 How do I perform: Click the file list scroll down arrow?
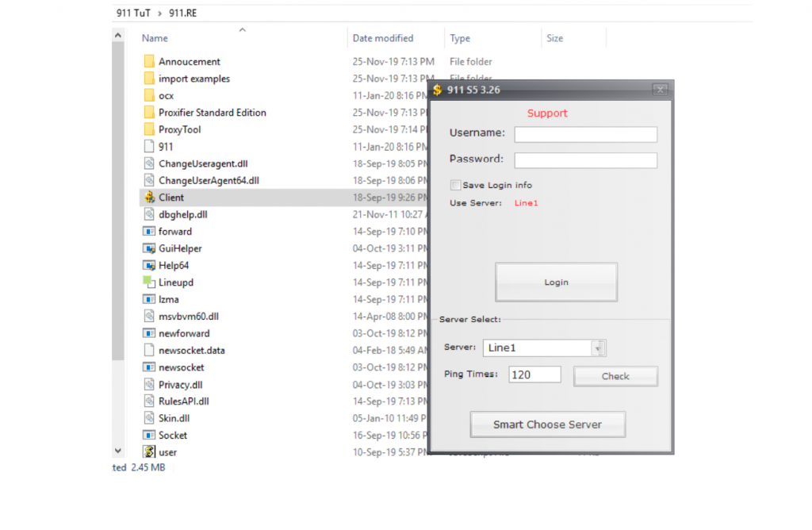(118, 451)
